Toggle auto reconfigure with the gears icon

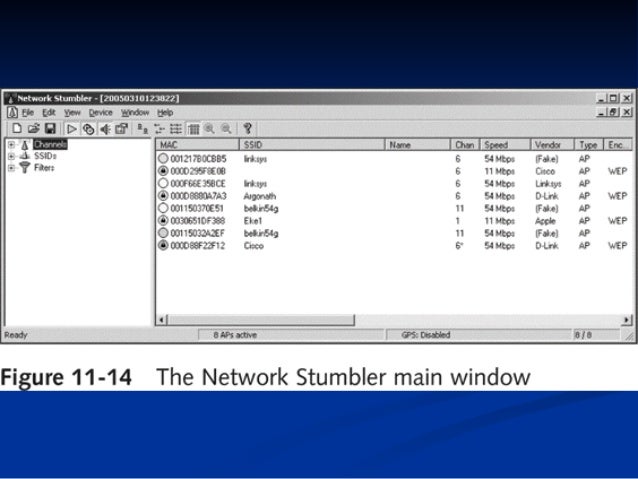tap(88, 129)
